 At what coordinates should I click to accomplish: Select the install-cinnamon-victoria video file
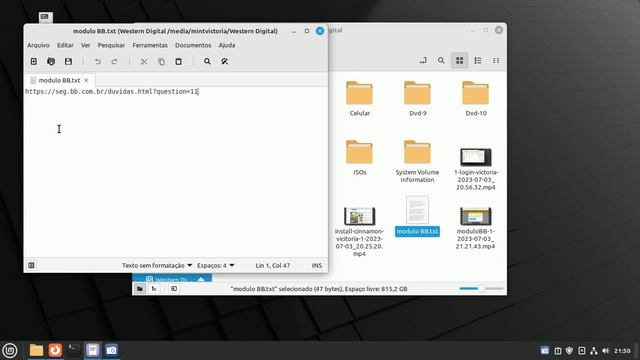359,231
